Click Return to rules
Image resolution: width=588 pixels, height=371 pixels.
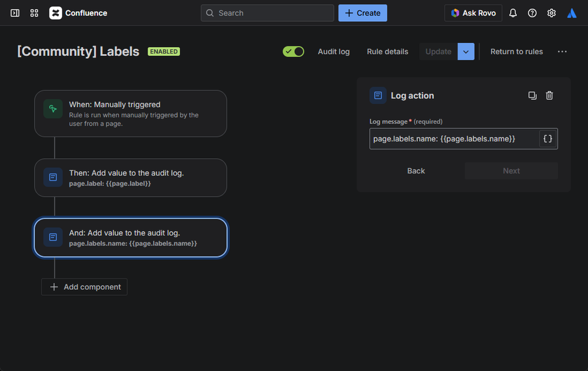516,52
